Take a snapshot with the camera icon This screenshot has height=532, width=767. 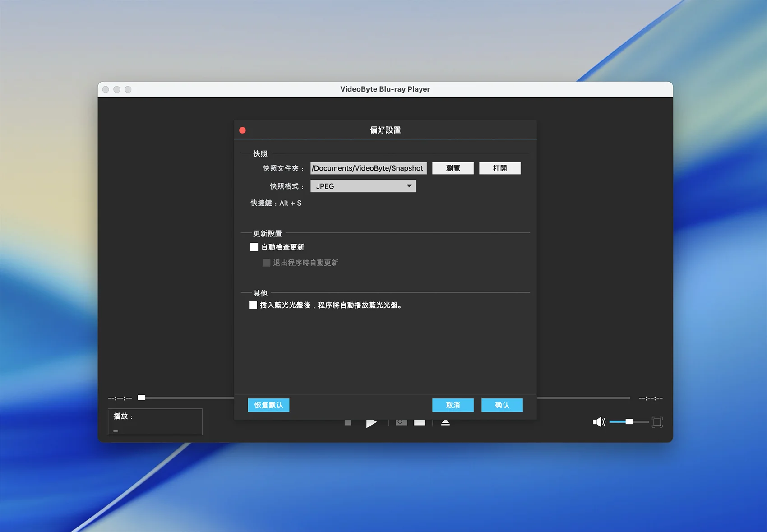[401, 422]
